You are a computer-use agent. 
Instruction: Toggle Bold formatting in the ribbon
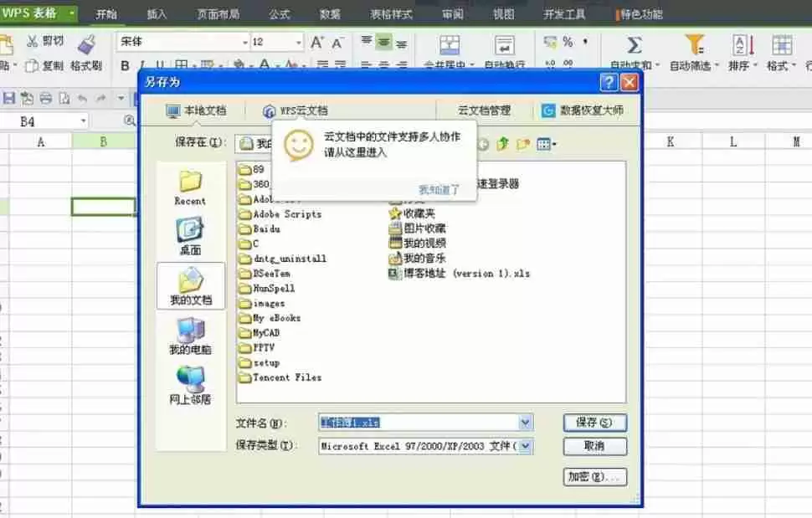tap(126, 64)
